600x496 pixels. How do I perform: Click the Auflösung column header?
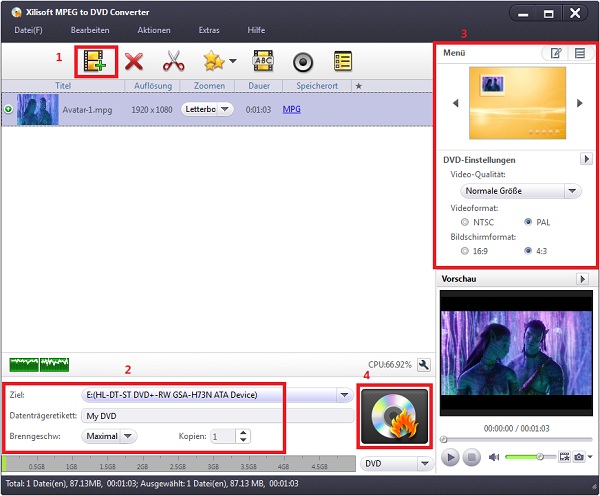(153, 86)
